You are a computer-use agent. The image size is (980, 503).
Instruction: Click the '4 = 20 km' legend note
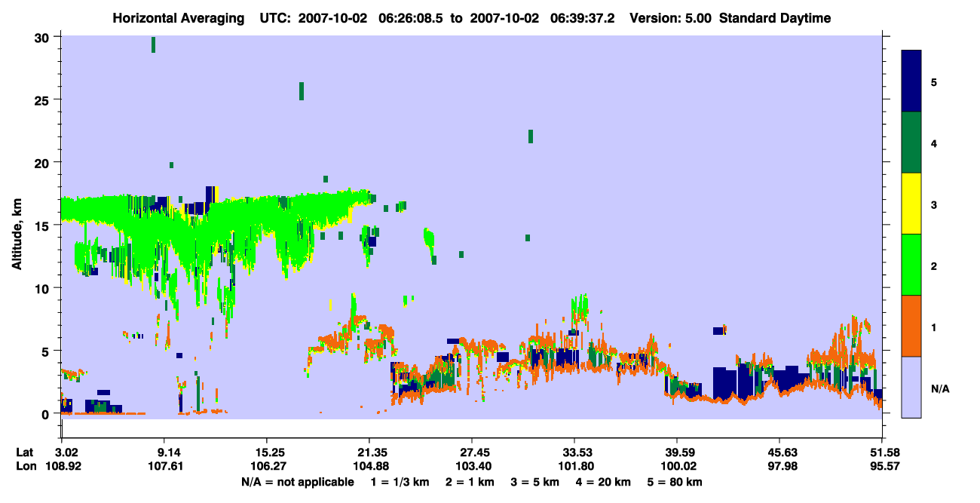(604, 481)
